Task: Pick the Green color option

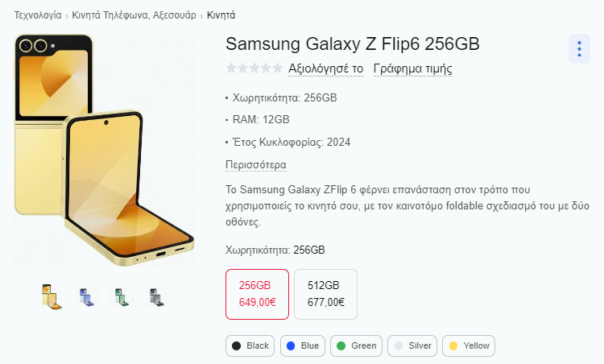Action: click(356, 346)
